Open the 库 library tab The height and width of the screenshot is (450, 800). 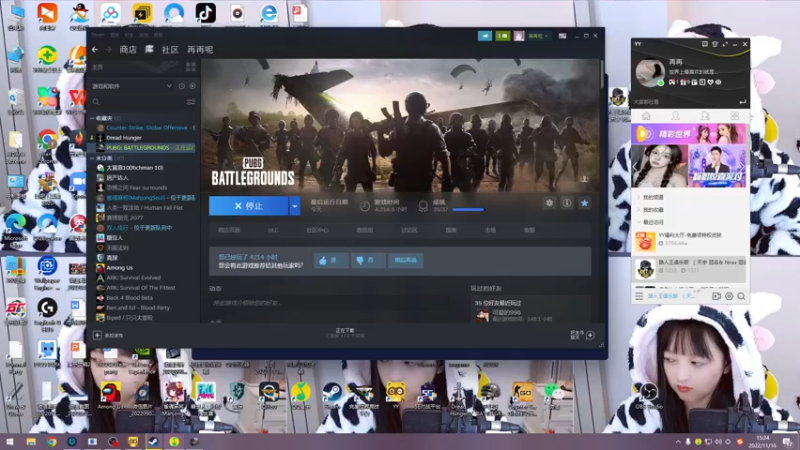click(149, 49)
